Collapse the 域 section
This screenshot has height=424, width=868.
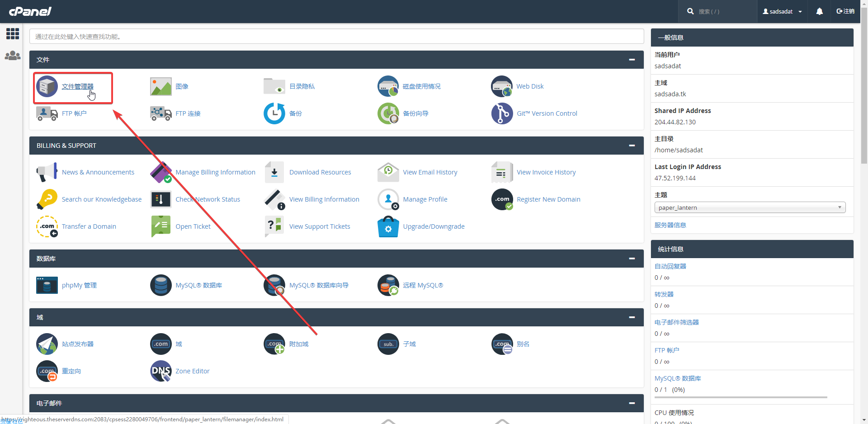click(x=632, y=317)
